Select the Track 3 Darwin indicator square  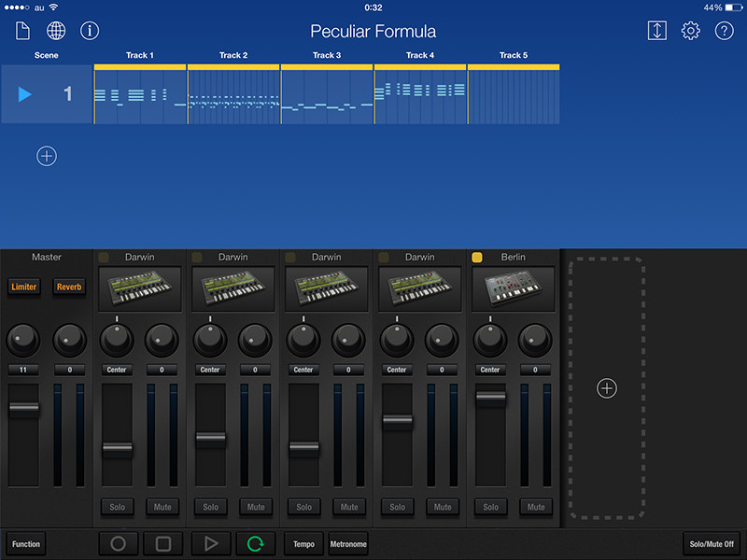(290, 258)
